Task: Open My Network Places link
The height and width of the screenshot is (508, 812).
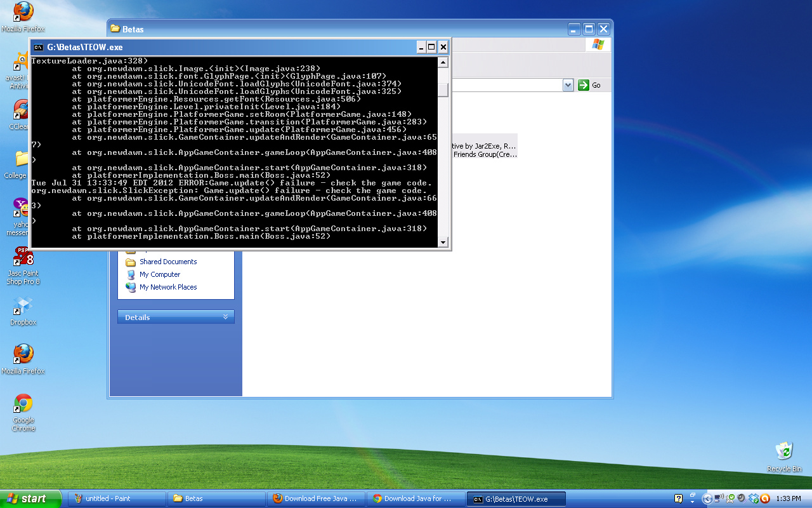Action: [x=168, y=287]
